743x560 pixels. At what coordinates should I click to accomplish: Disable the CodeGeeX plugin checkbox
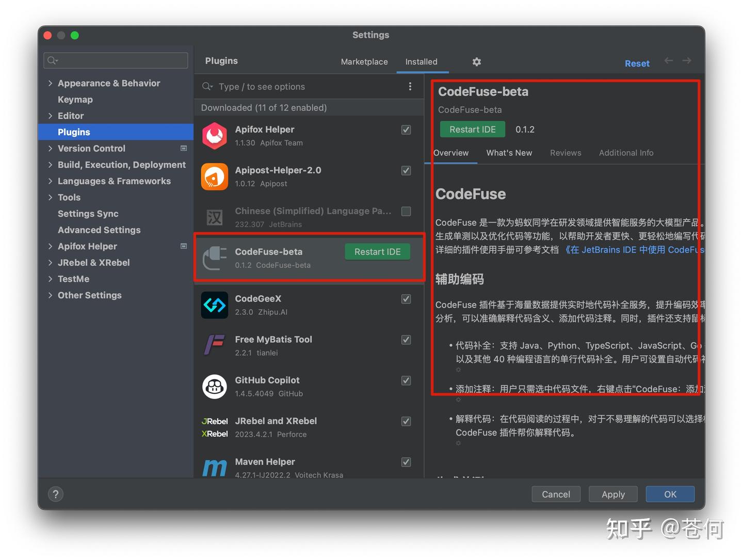pos(406,299)
